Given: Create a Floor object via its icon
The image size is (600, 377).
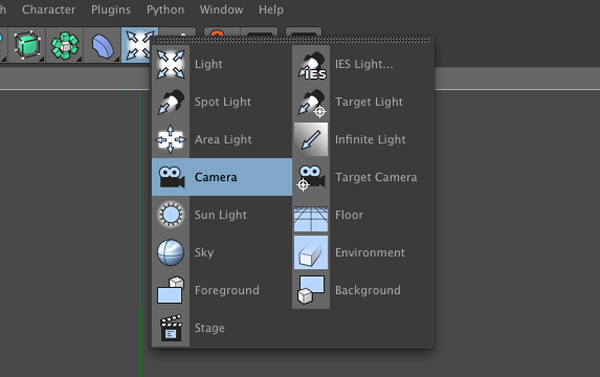Looking at the screenshot, I should pyautogui.click(x=311, y=215).
